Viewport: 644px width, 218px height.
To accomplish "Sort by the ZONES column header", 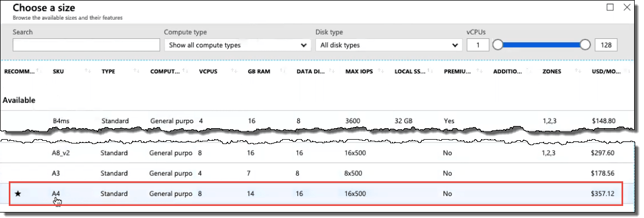I will (552, 71).
